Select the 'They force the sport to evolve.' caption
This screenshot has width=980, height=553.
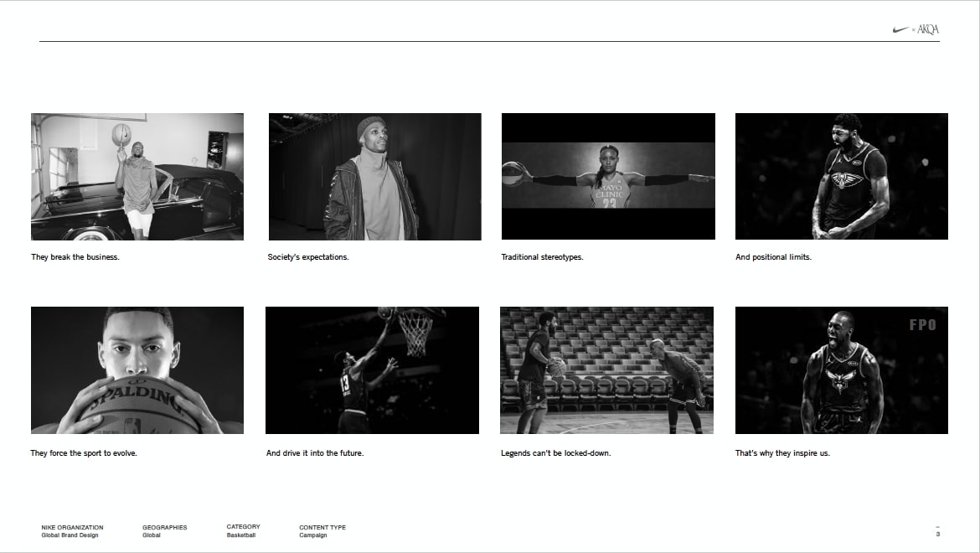84,453
